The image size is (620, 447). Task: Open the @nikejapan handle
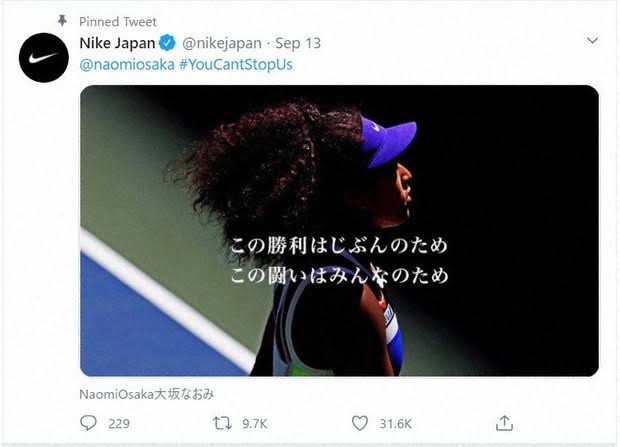click(x=222, y=43)
